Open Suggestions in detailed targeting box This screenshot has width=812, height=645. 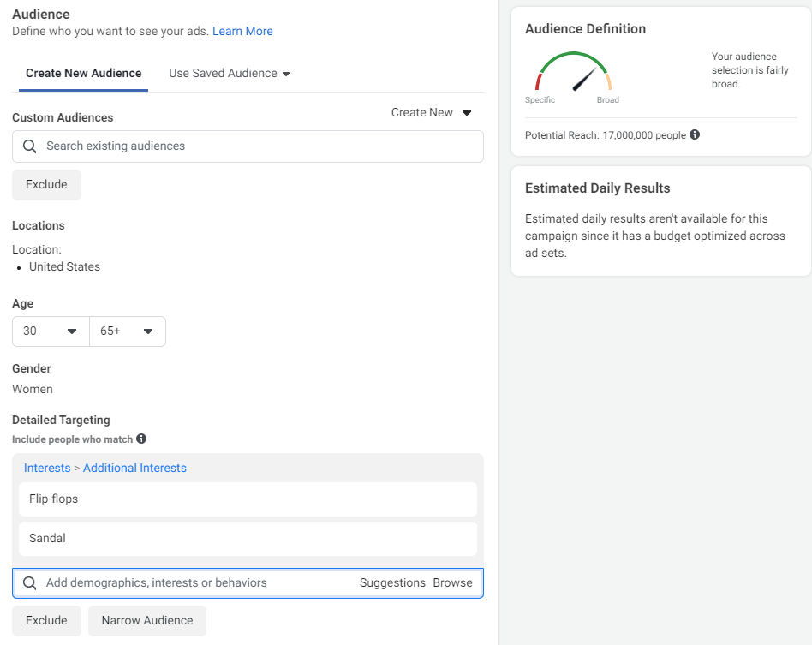pyautogui.click(x=392, y=582)
